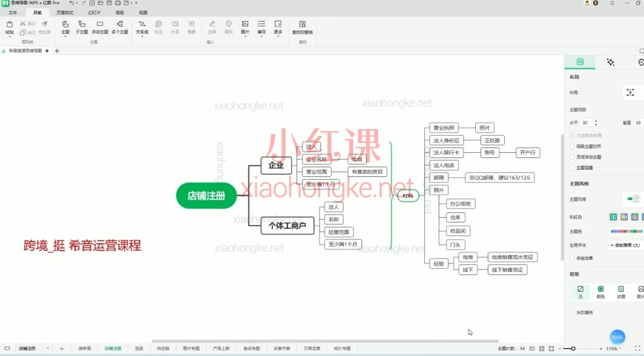Viewport: 644px width, 356px height.
Task: Open the 供应链 page tab at bottom
Action: click(x=163, y=348)
